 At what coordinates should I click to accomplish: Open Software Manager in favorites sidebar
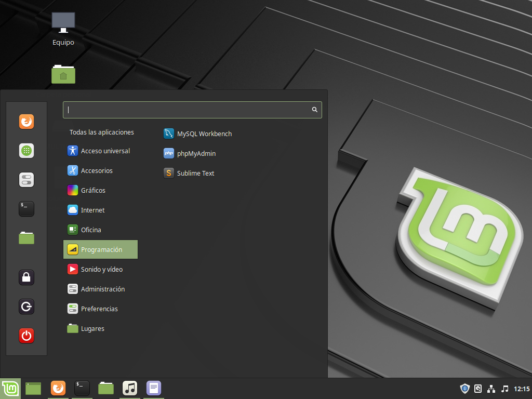point(26,151)
